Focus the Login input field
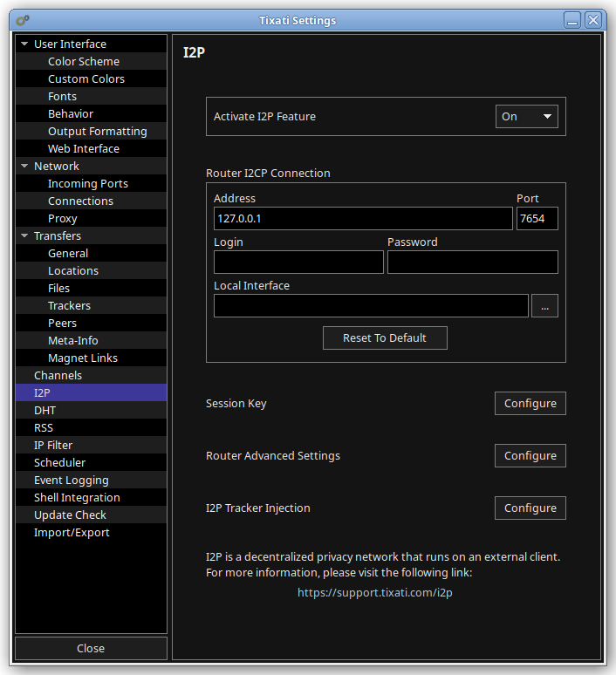 pyautogui.click(x=298, y=262)
